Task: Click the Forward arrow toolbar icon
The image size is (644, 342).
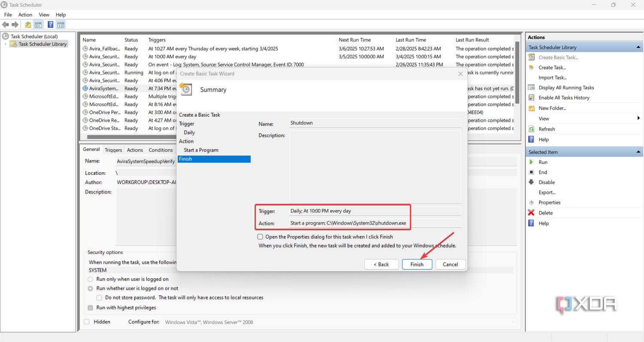Action: pyautogui.click(x=15, y=25)
